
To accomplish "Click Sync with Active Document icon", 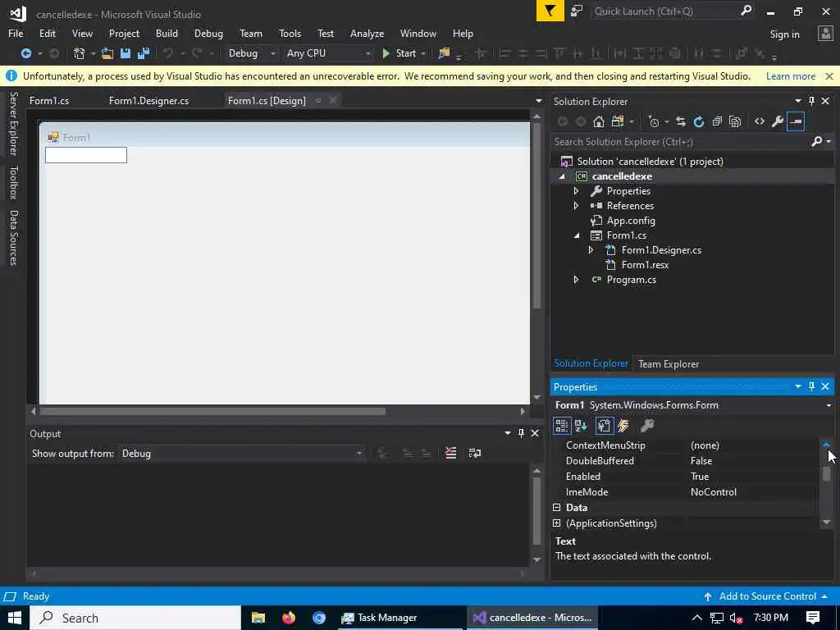I will point(680,121).
